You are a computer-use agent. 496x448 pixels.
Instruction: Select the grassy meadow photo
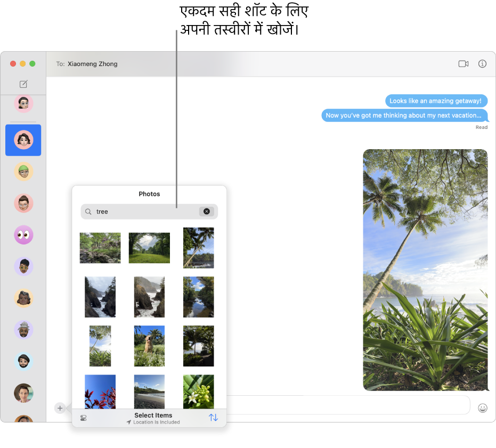[x=149, y=248]
